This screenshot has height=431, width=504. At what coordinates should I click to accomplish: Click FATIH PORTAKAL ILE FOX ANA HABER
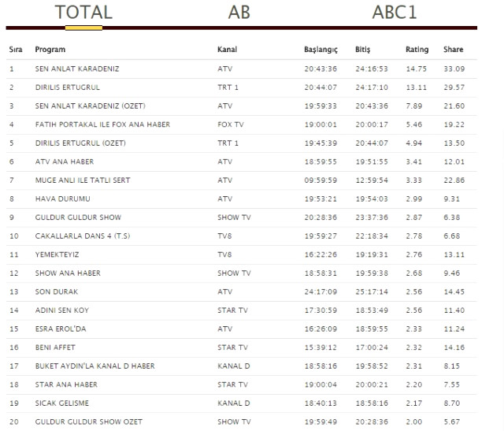102,124
